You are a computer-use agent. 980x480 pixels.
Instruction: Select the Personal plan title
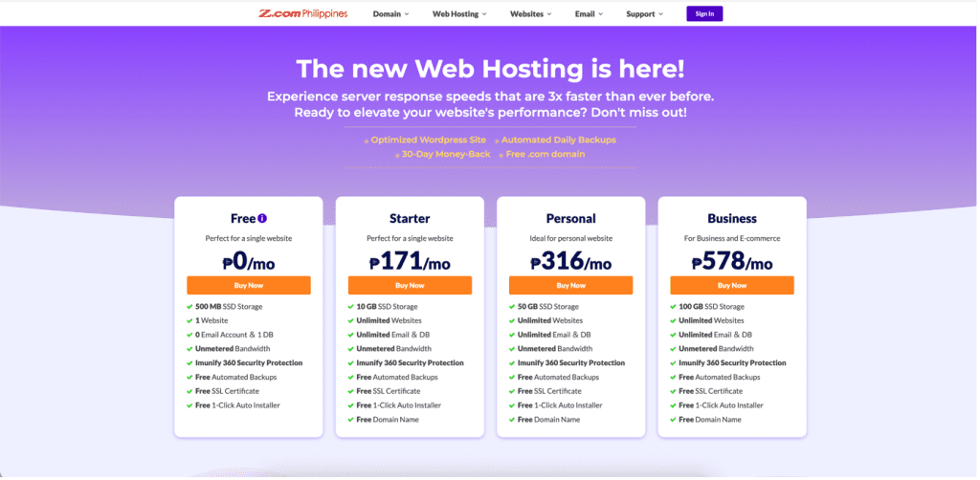point(571,218)
